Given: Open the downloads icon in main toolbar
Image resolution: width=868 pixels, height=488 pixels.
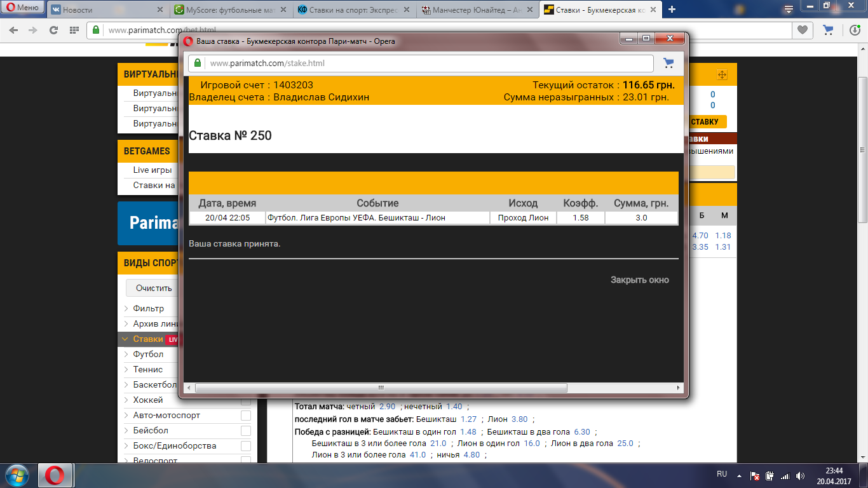Looking at the screenshot, I should click(x=855, y=30).
